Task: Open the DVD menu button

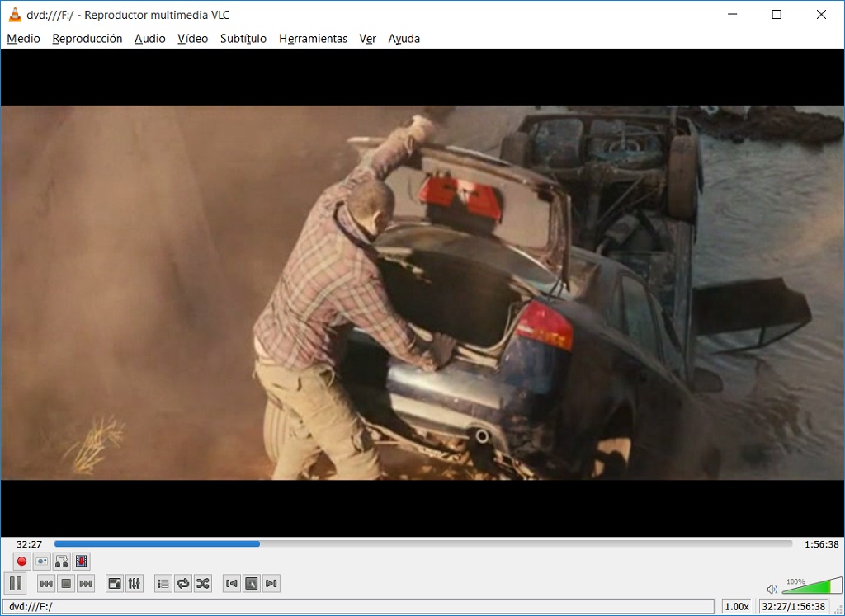Action: point(252,583)
